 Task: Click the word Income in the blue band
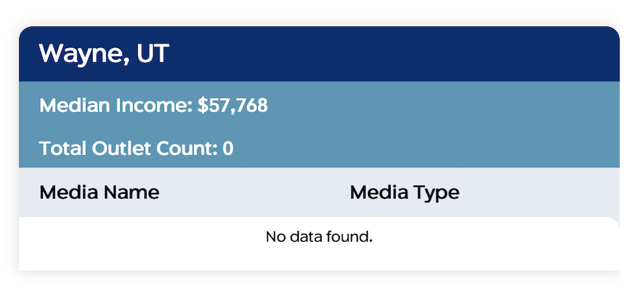[154, 106]
